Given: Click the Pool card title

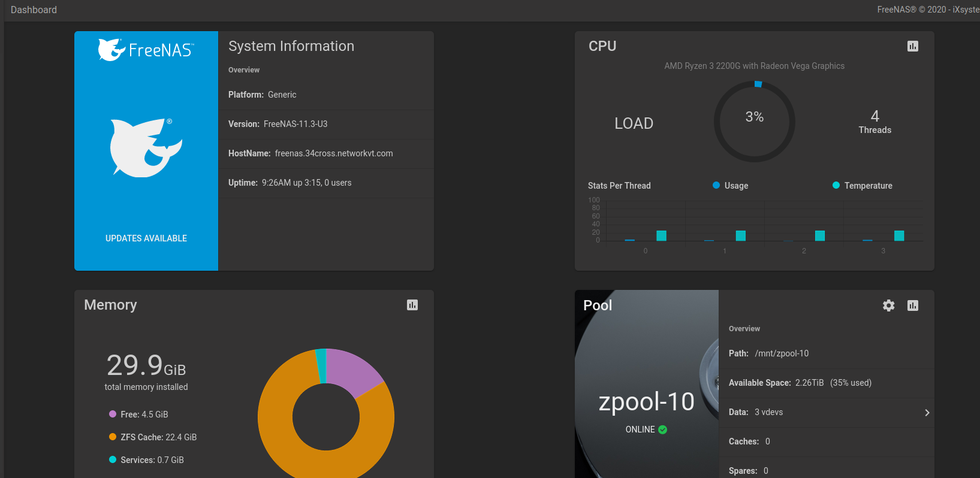Looking at the screenshot, I should [x=598, y=305].
